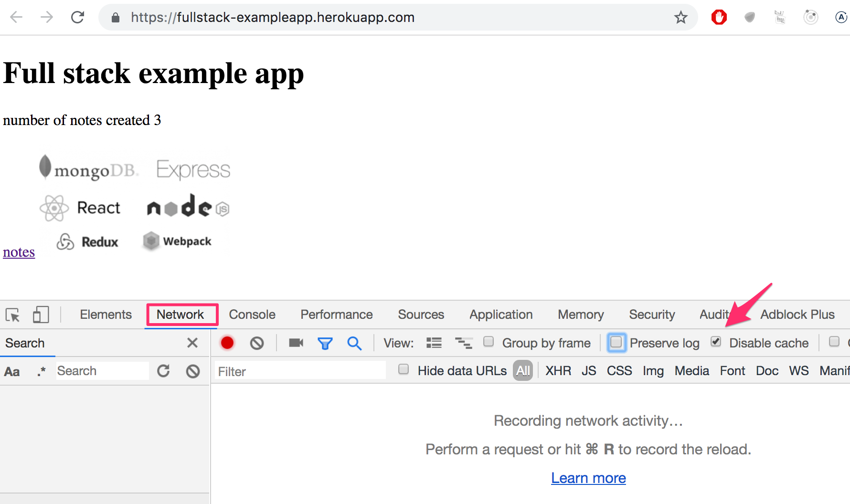Enable Preserve log
850x504 pixels.
coord(616,342)
